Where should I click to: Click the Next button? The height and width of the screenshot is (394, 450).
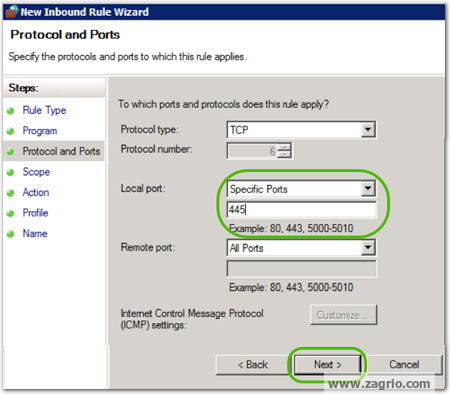pos(327,365)
